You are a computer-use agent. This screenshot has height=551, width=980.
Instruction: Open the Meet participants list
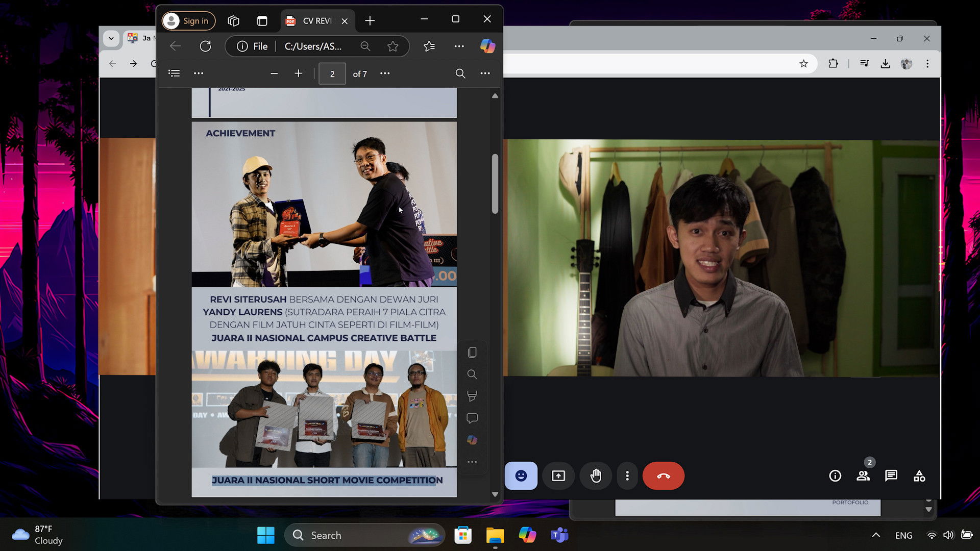[864, 475]
